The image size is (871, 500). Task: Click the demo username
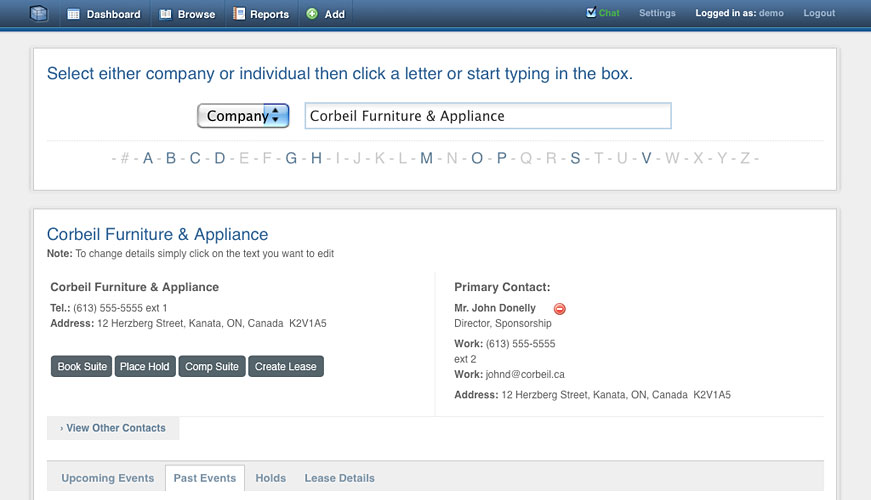(771, 13)
